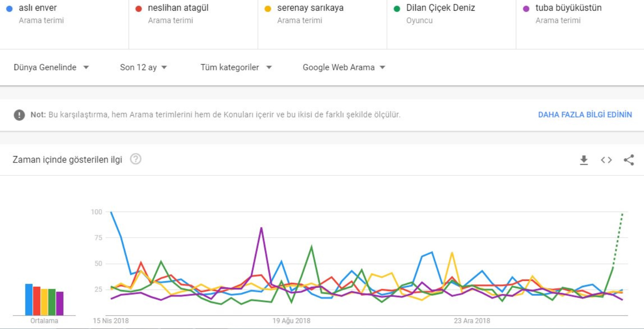Expand the Dünya Genelinde region dropdown
This screenshot has width=644, height=329.
[x=51, y=67]
